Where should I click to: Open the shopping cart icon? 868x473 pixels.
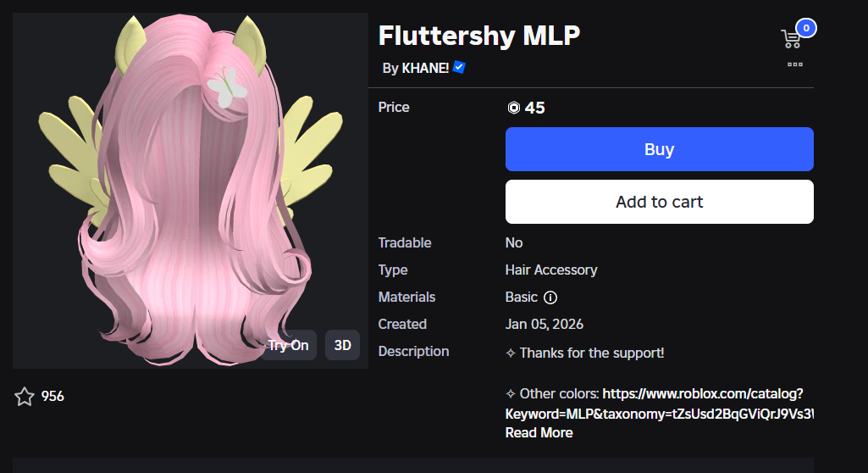point(790,39)
